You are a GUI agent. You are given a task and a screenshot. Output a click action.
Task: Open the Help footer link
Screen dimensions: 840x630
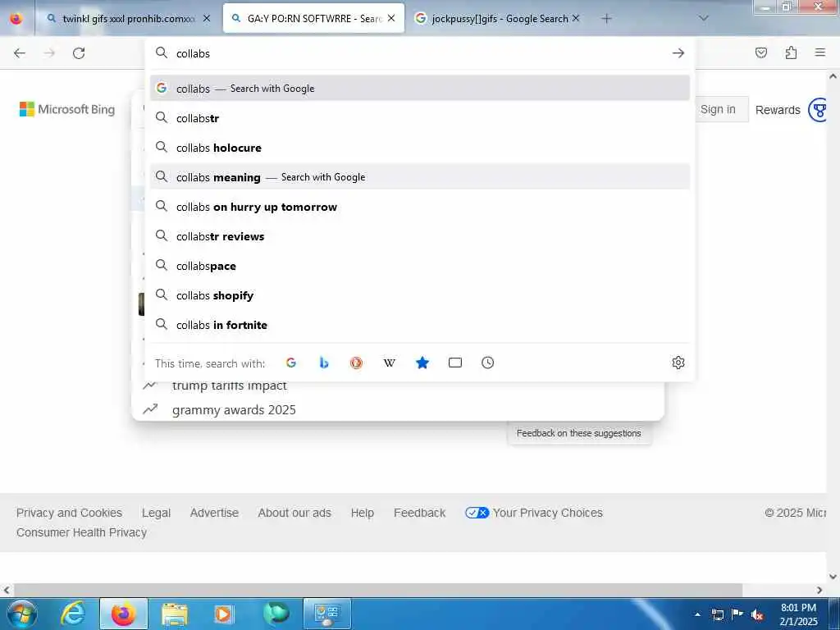(x=362, y=513)
